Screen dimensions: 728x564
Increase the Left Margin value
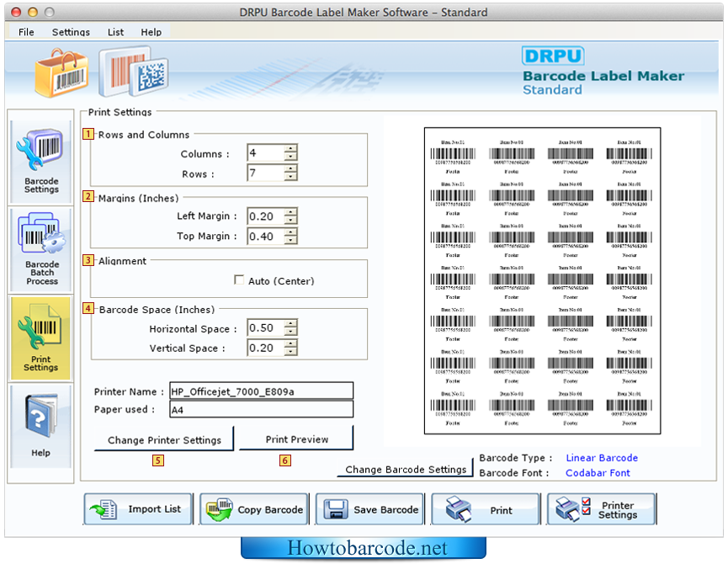tap(290, 211)
